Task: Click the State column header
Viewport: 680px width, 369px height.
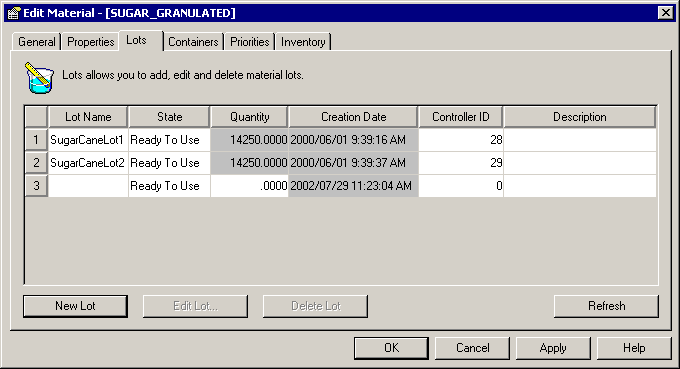Action: pos(169,117)
